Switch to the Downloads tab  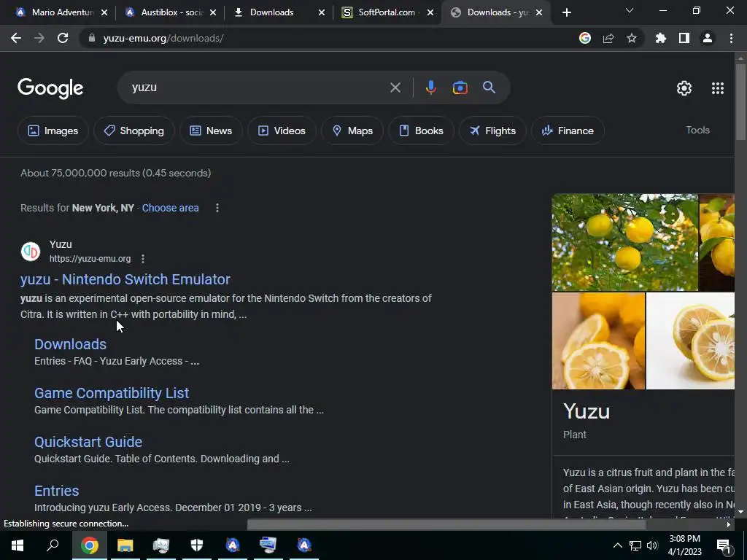[x=279, y=12]
